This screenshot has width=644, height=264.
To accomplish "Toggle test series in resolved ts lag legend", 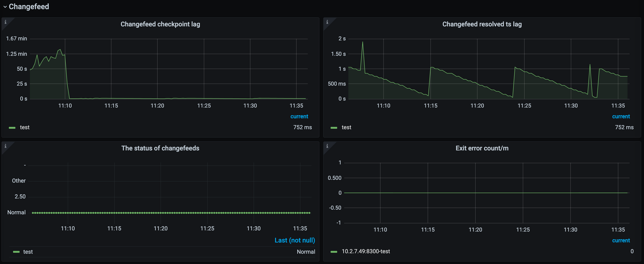I will coord(346,127).
